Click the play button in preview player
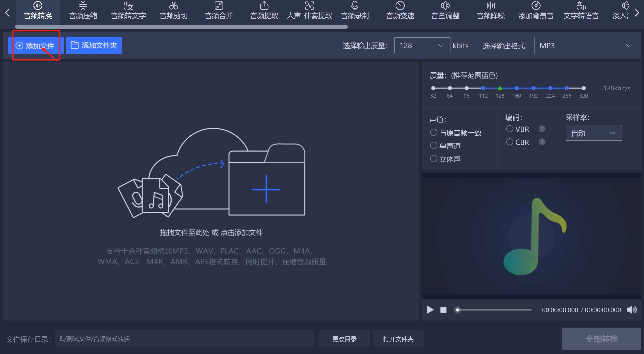Viewport: 644px width, 354px height. [430, 310]
